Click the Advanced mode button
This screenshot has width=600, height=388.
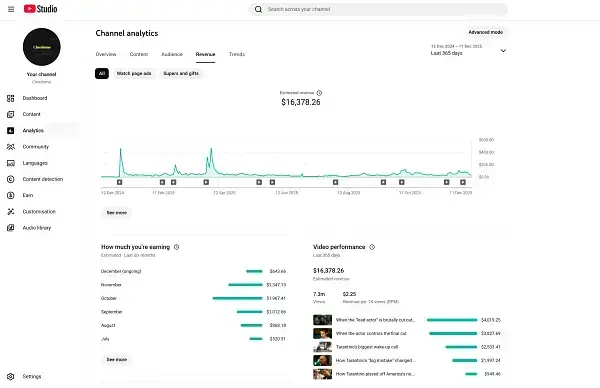[486, 33]
